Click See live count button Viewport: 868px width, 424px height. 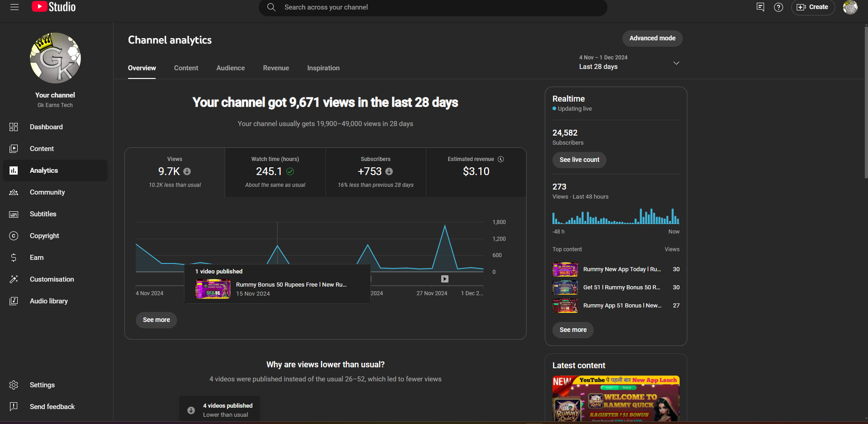coord(579,160)
